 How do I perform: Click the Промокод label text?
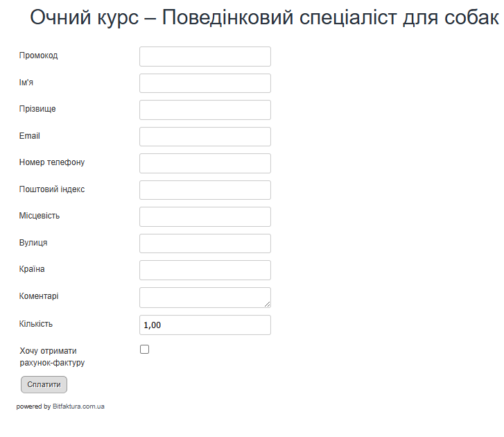pos(39,55)
